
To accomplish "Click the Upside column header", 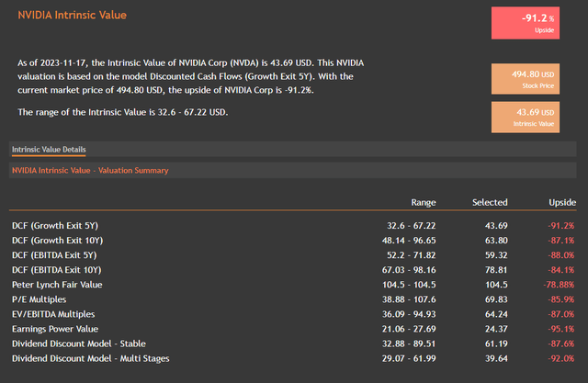I will tap(562, 202).
